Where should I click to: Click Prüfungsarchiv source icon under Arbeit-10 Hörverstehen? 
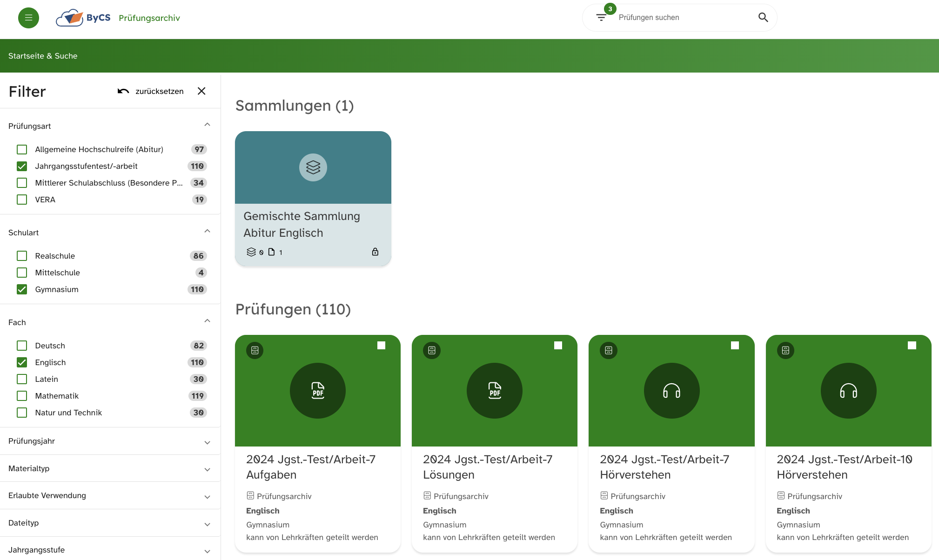click(x=781, y=496)
